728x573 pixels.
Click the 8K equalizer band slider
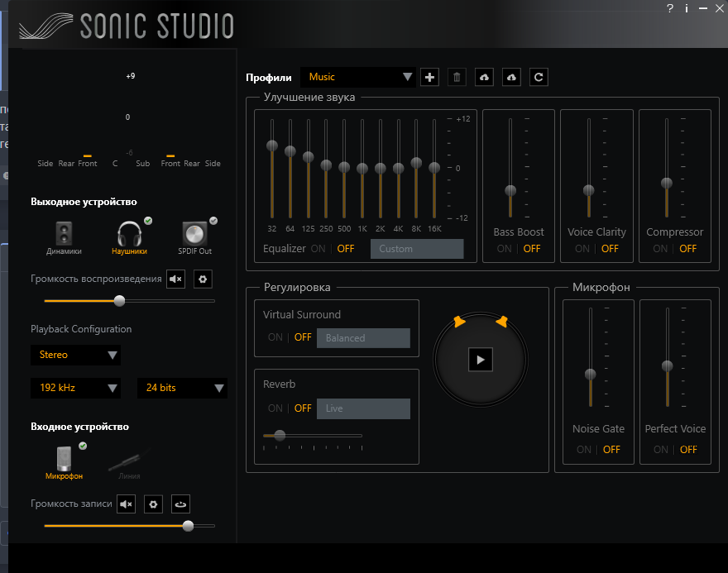tap(416, 163)
